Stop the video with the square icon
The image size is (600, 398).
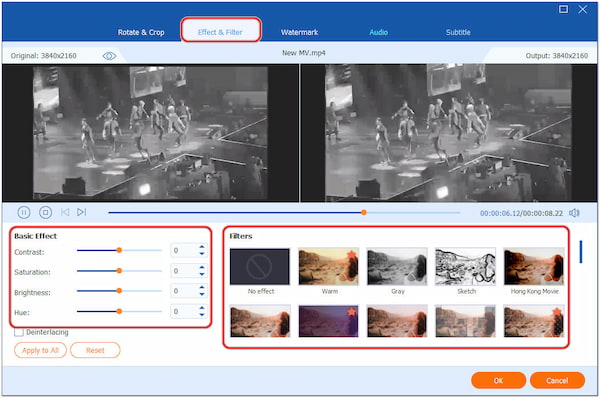pos(45,212)
